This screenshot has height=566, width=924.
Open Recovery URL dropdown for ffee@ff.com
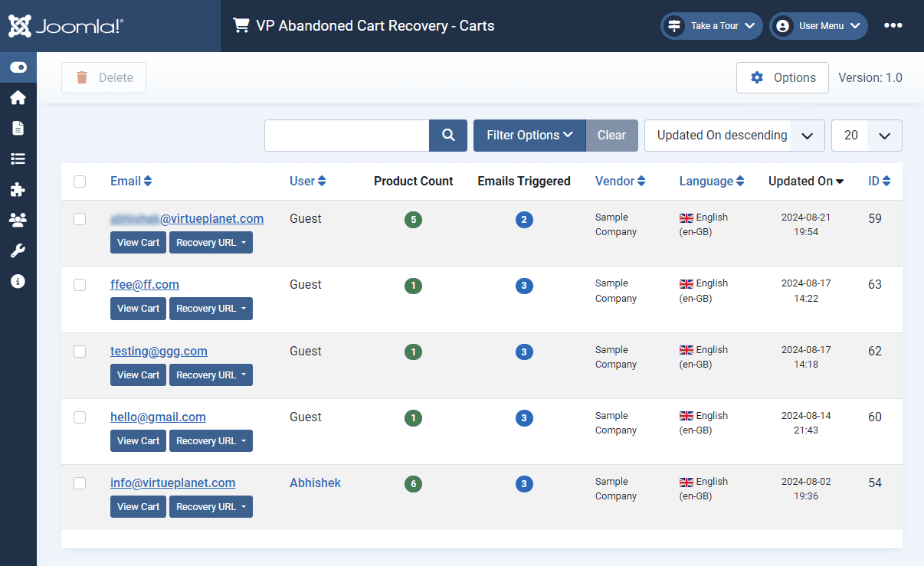coord(211,309)
